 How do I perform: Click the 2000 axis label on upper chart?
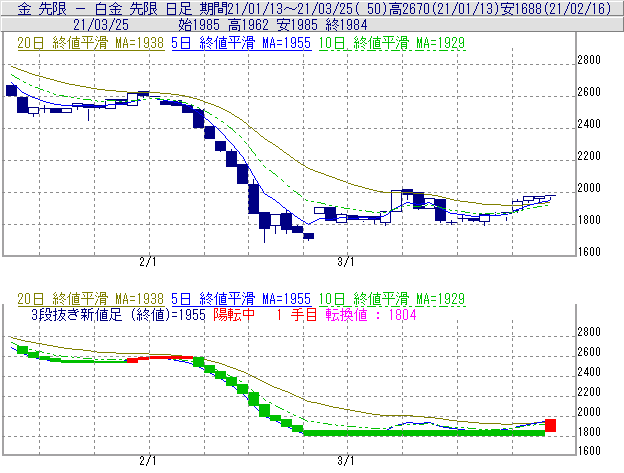tap(589, 188)
